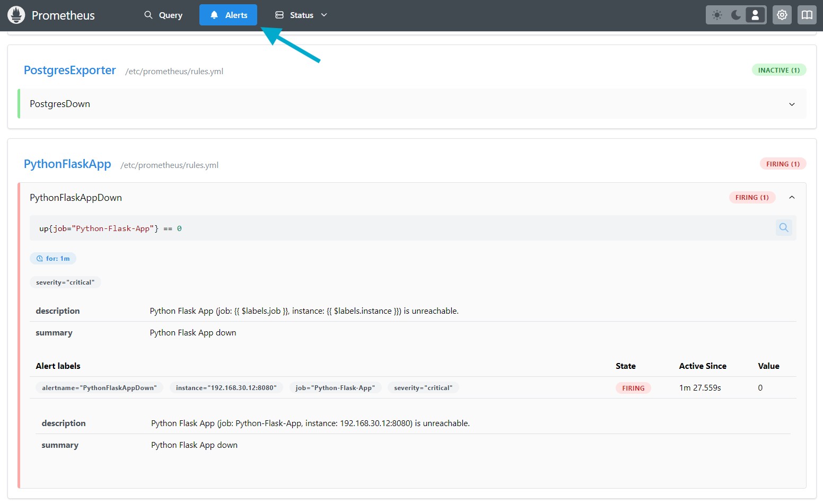Click the 'for: 1m' duration badge

pyautogui.click(x=53, y=259)
